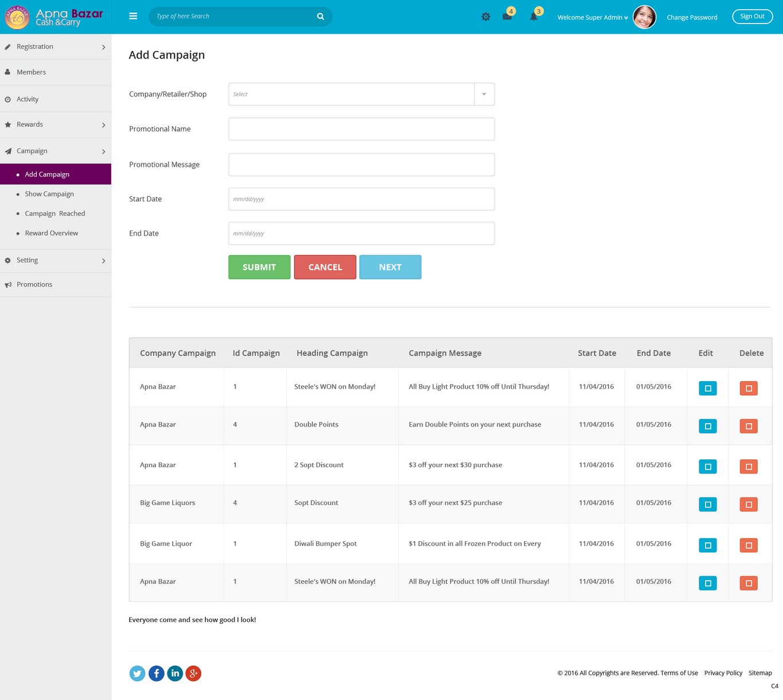Click the Super Admin profile avatar
Image resolution: width=783 pixels, height=700 pixels.
tap(644, 17)
